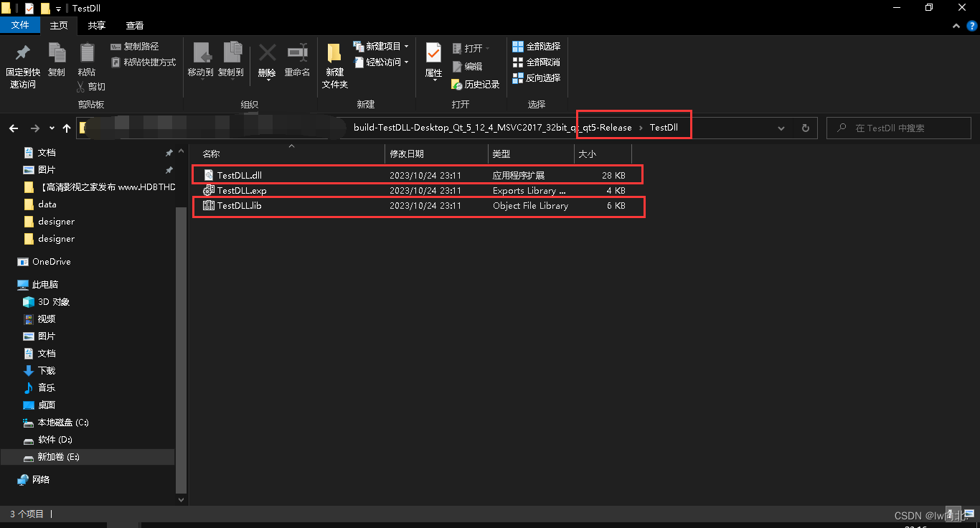Collapse the ribbon with the chevron

955,25
